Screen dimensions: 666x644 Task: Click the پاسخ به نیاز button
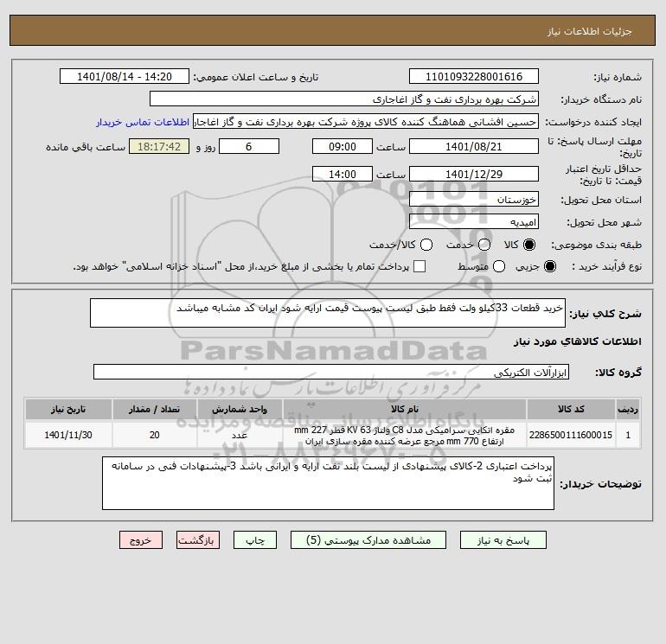point(503,540)
